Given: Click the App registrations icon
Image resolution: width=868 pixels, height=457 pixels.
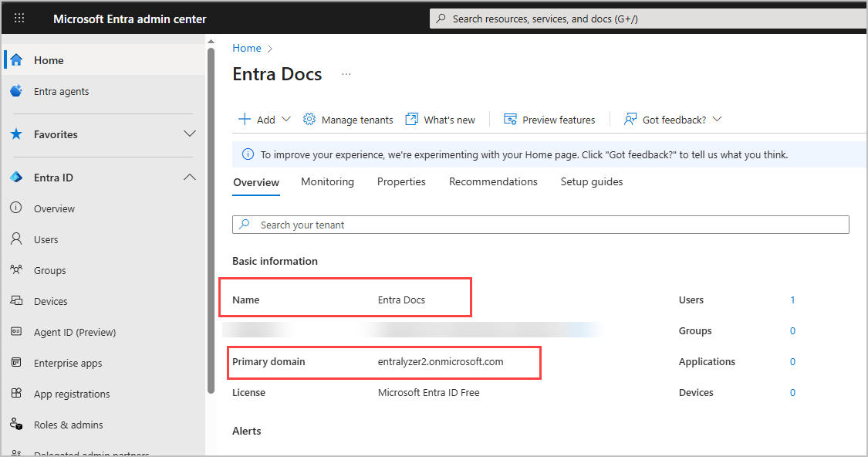Looking at the screenshot, I should [x=16, y=394].
